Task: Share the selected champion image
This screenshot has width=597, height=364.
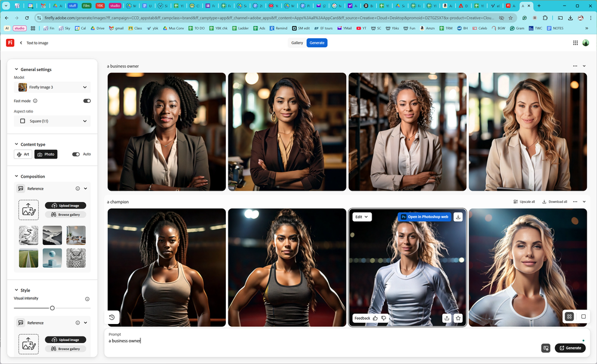Action: (x=446, y=318)
